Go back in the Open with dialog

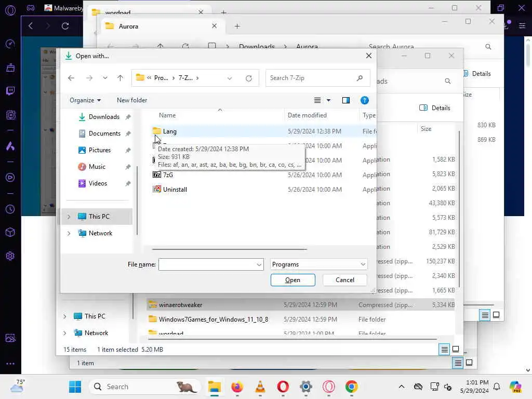point(71,78)
